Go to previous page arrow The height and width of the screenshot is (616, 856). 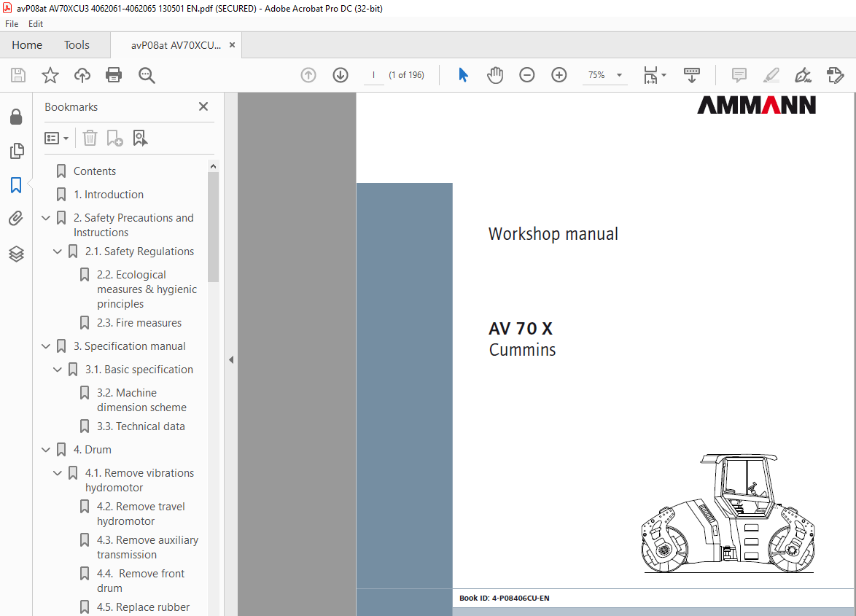(x=308, y=75)
